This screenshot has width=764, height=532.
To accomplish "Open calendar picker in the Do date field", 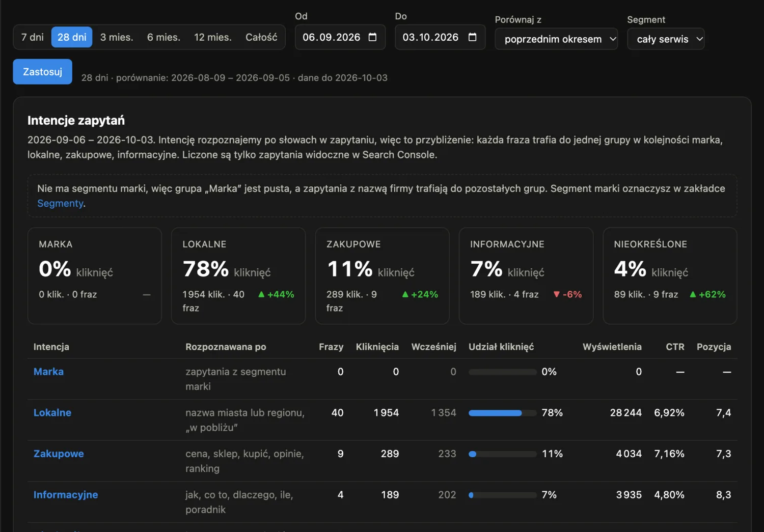I will tap(472, 37).
